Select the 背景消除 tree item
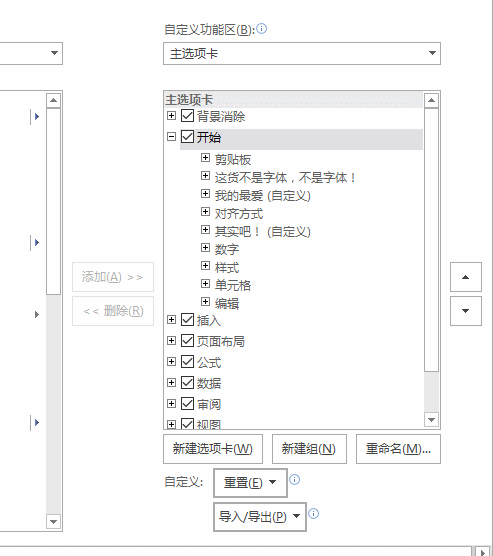493x556 pixels. click(221, 117)
